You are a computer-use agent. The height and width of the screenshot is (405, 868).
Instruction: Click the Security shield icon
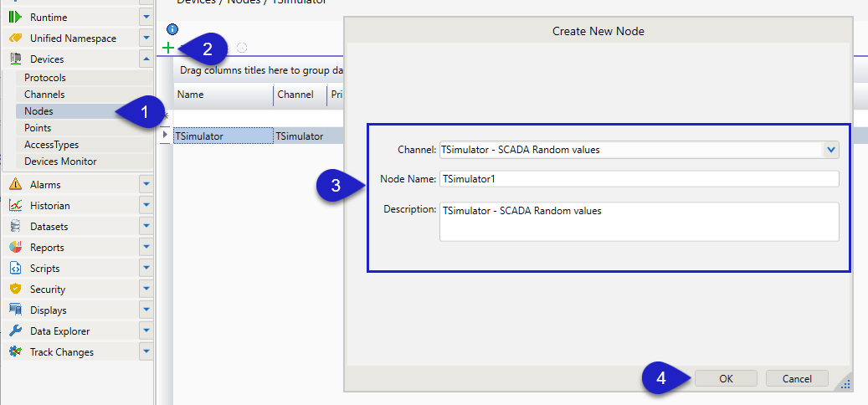coord(15,290)
